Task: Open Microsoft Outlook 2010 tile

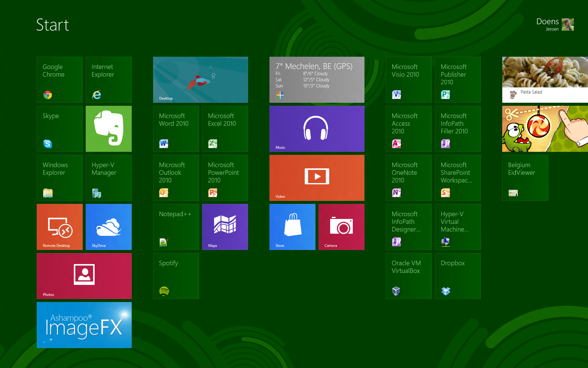Action: coord(176,178)
